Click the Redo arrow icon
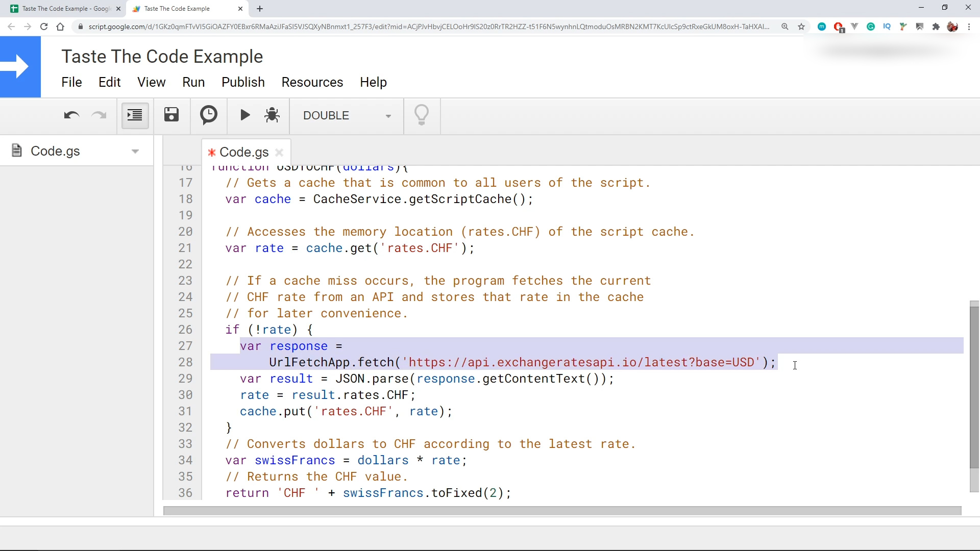The image size is (980, 551). click(x=99, y=115)
